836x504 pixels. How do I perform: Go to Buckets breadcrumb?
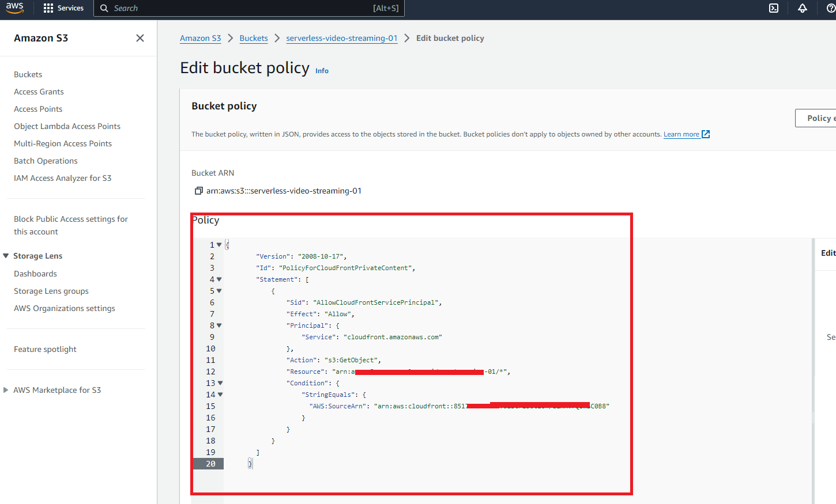pos(254,38)
